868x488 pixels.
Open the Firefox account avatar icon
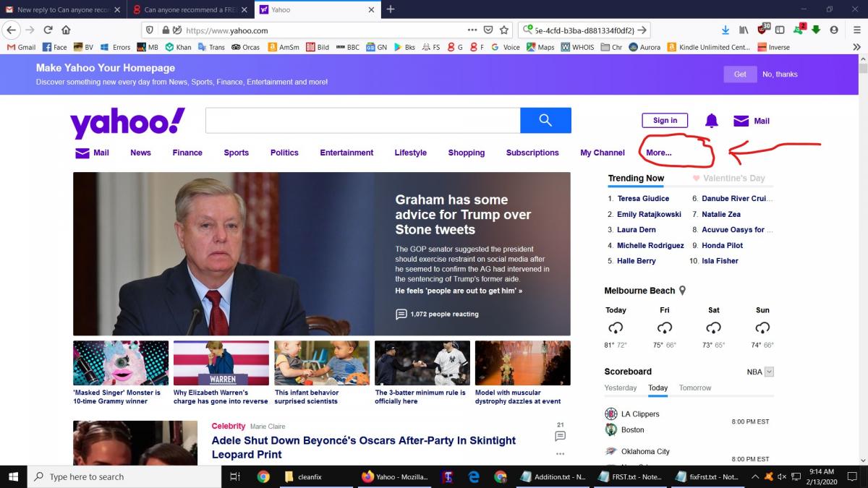tap(834, 30)
